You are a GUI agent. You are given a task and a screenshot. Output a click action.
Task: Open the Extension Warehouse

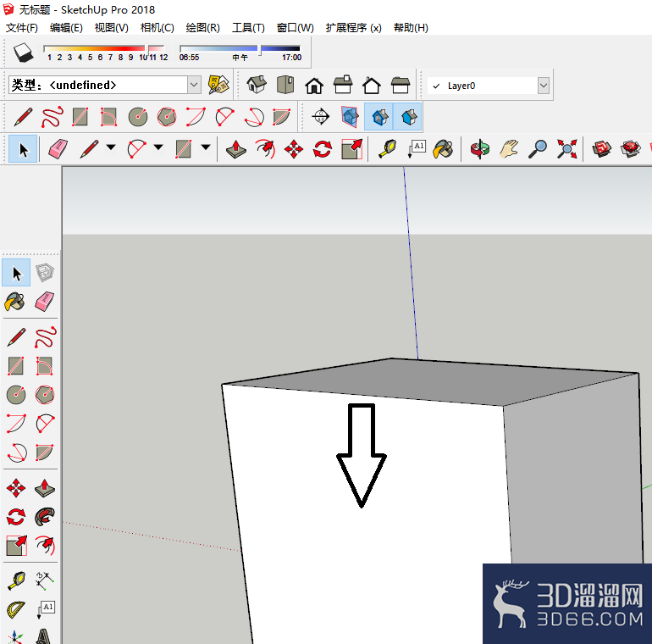point(630,149)
